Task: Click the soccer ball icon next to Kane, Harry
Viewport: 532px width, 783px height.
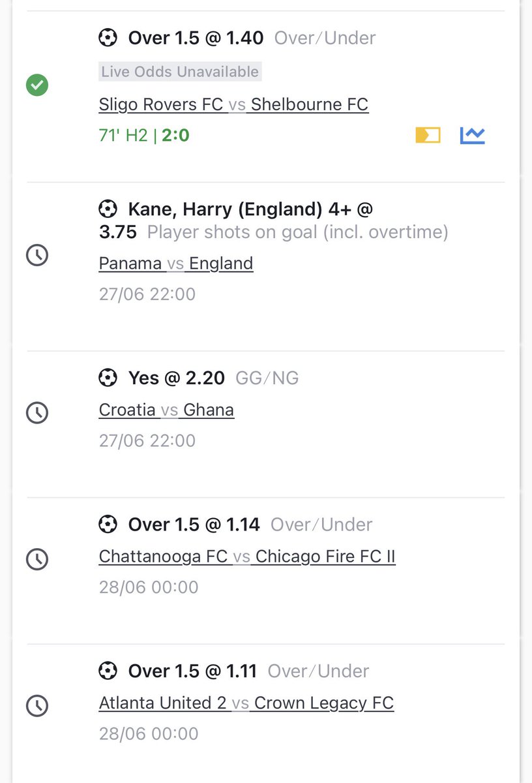Action: tap(108, 209)
